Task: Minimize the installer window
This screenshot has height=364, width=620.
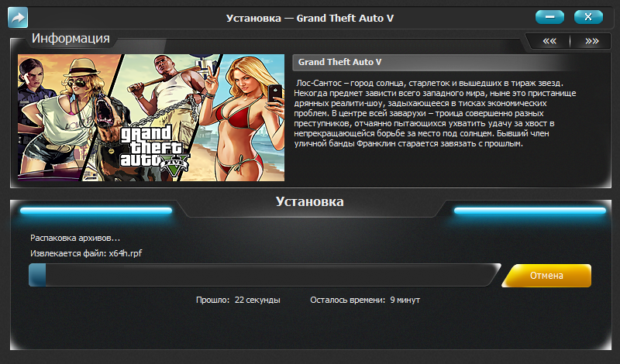Action: [549, 17]
